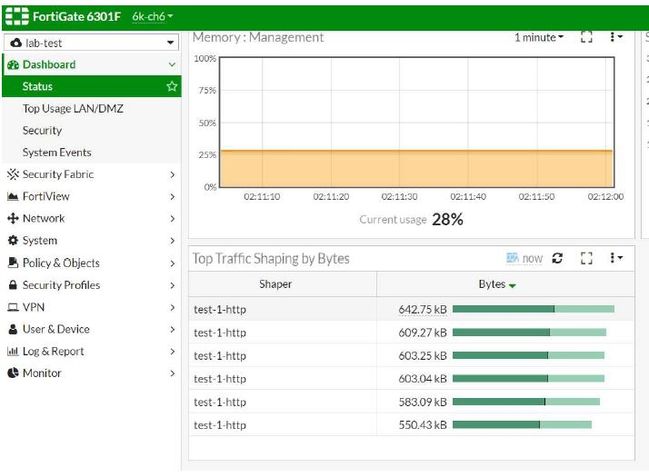Viewport: 649px width, 476px height.
Task: Expand Top Traffic Shaping widget to fullscreen
Action: 587,258
